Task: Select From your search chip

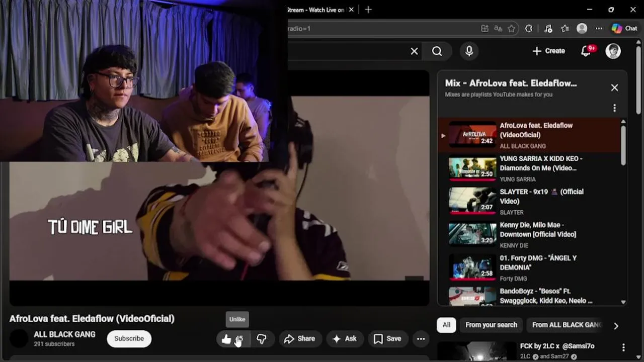Action: point(491,325)
